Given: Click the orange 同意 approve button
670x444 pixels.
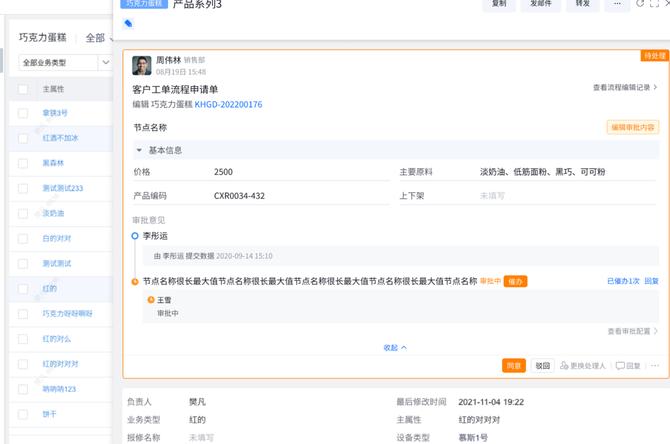Looking at the screenshot, I should [x=514, y=366].
